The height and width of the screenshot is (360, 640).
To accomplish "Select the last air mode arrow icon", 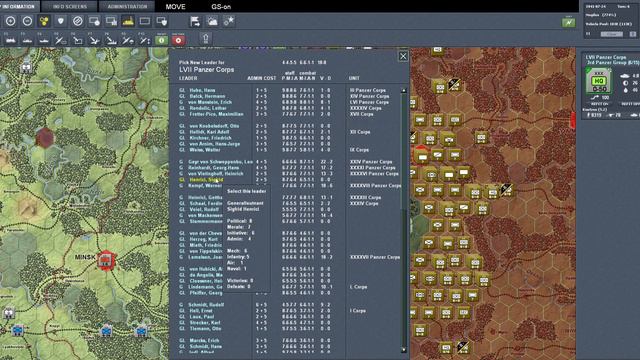I will [144, 40].
